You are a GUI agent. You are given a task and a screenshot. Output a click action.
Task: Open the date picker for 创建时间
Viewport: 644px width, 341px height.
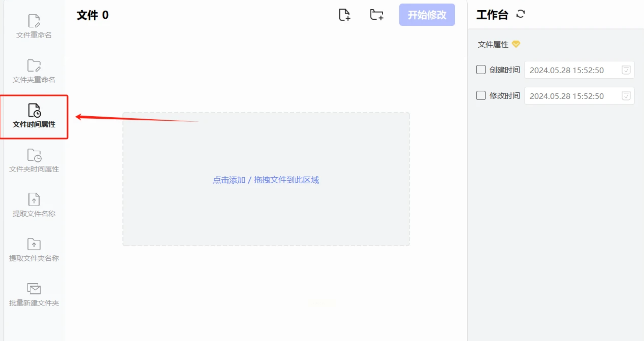pyautogui.click(x=626, y=70)
